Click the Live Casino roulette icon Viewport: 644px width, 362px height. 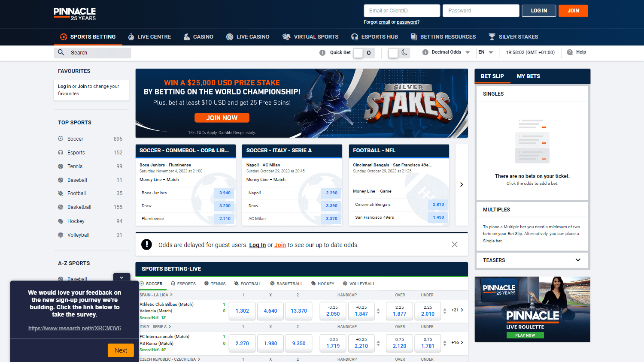pyautogui.click(x=230, y=37)
